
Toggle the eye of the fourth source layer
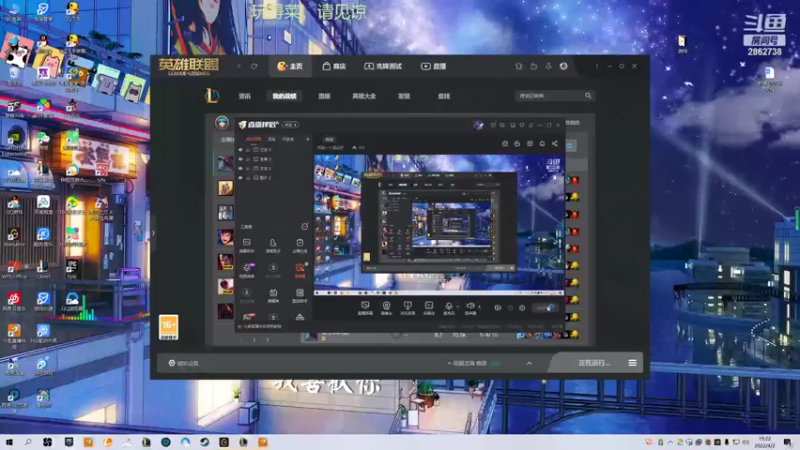tap(240, 178)
